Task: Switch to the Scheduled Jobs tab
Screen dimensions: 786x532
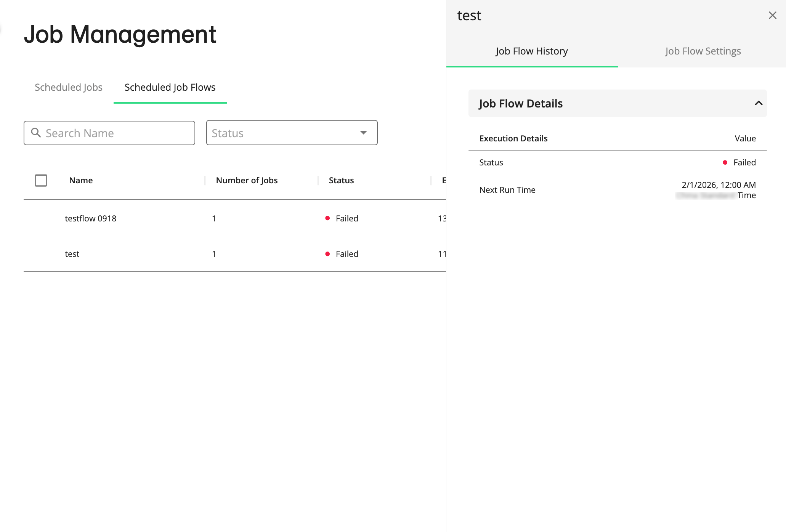Action: (x=68, y=87)
